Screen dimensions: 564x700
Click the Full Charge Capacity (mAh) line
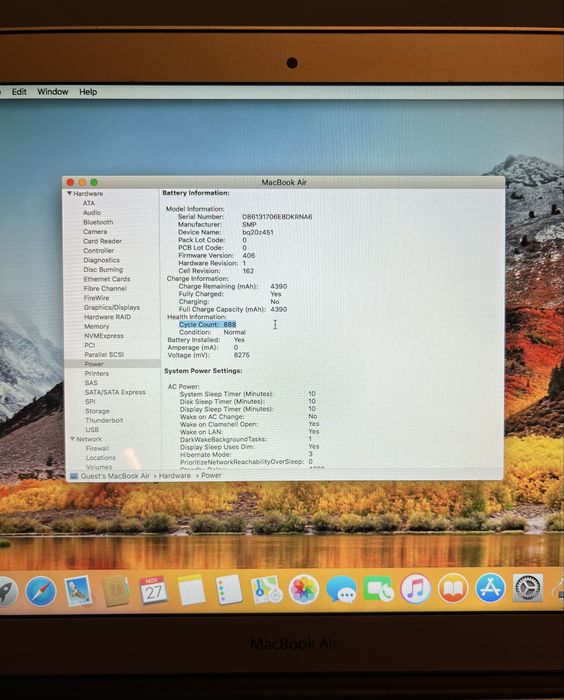(233, 309)
